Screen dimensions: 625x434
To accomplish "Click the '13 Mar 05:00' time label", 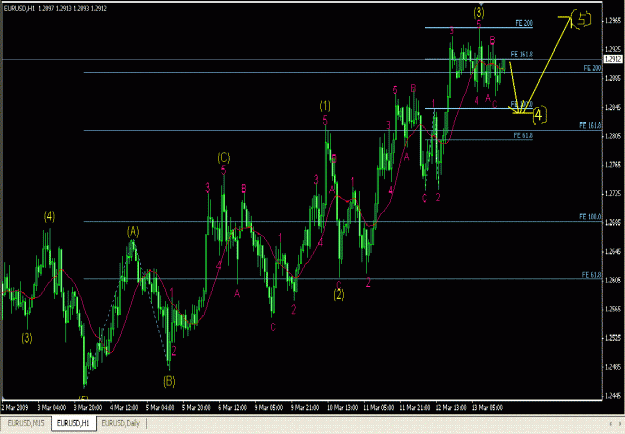I will (x=487, y=408).
